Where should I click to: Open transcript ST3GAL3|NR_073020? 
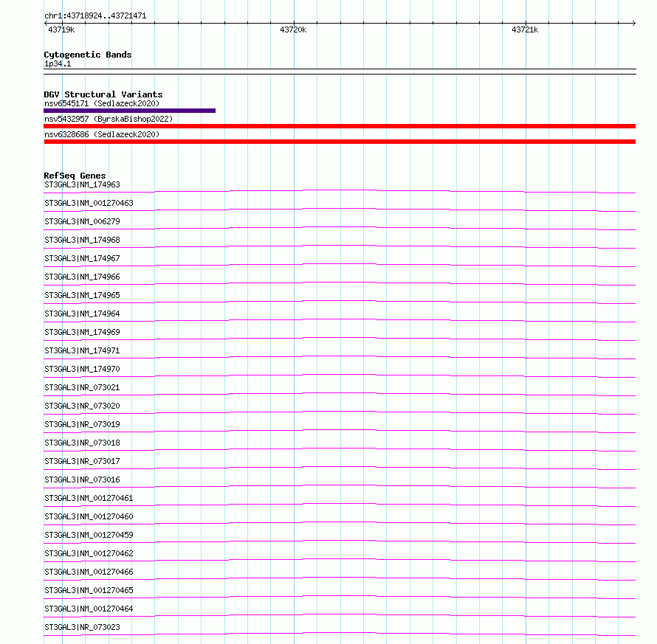tap(82, 406)
